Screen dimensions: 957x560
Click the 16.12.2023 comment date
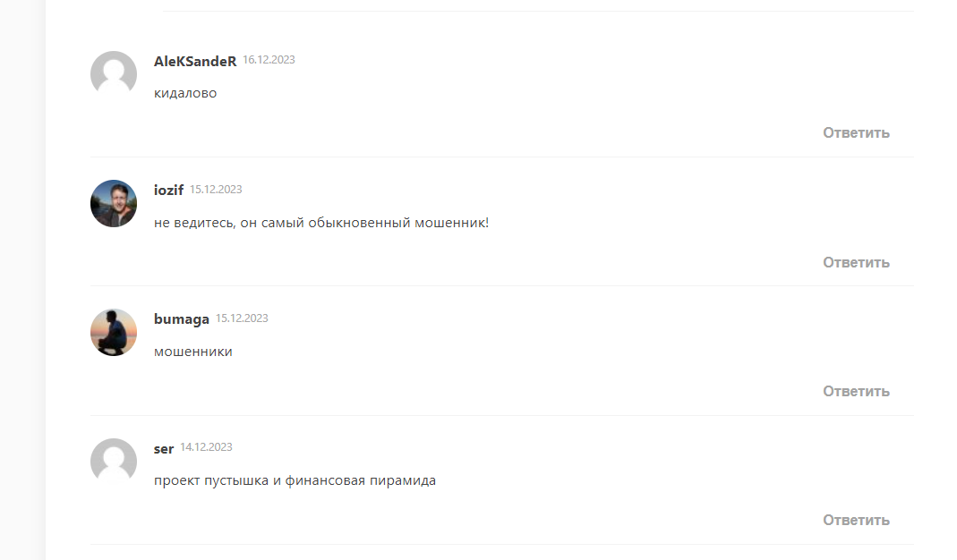click(x=269, y=60)
